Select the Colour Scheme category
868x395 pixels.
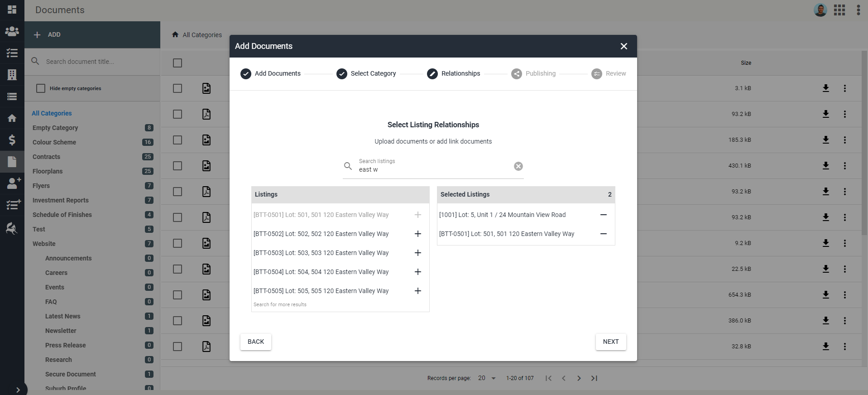(54, 142)
